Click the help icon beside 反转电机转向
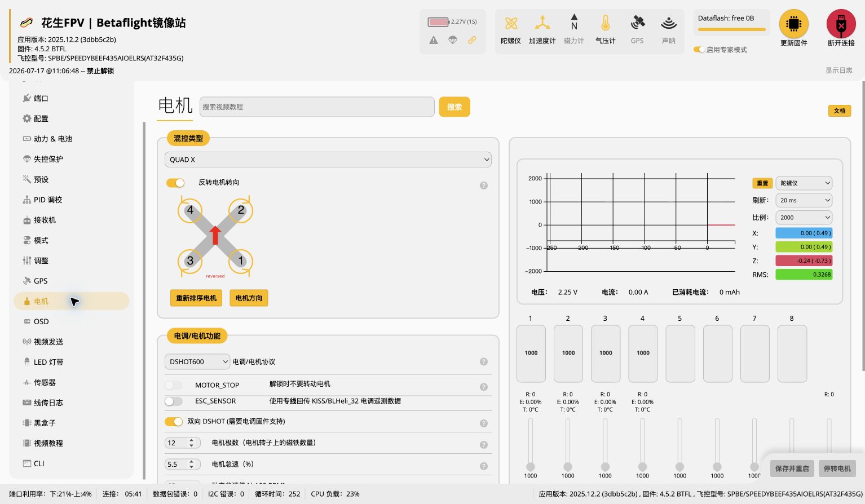Viewport: 865px width, 504px height. (x=484, y=185)
